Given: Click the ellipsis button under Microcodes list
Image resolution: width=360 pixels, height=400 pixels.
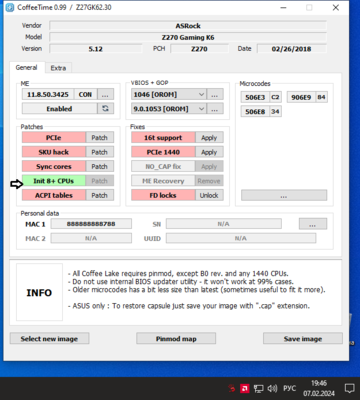Looking at the screenshot, I should 284,195.
